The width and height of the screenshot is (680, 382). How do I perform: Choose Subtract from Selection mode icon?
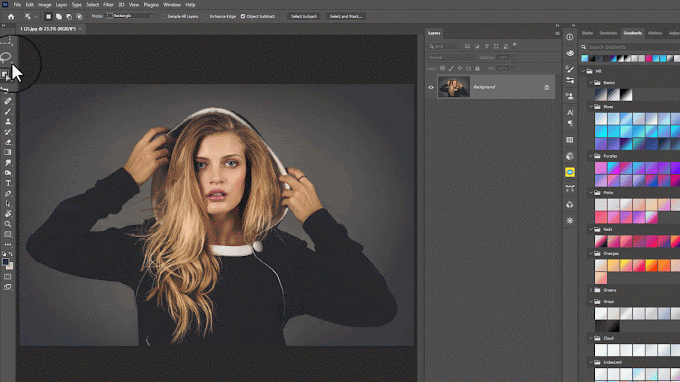coord(69,16)
